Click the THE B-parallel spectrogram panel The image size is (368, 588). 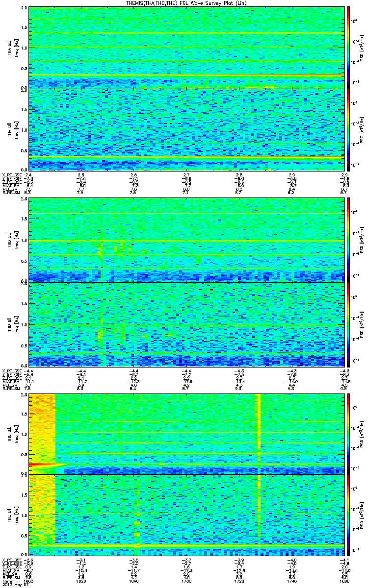(186, 515)
